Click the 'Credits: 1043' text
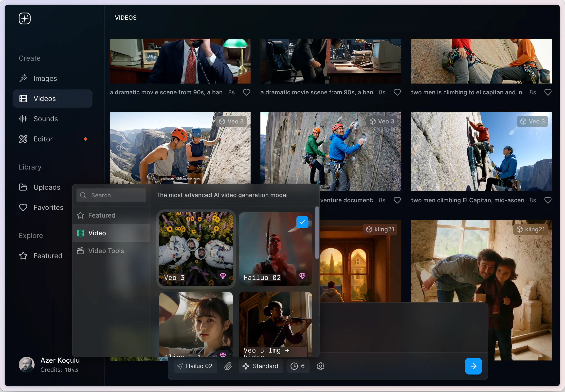565x392 pixels. tap(59, 370)
